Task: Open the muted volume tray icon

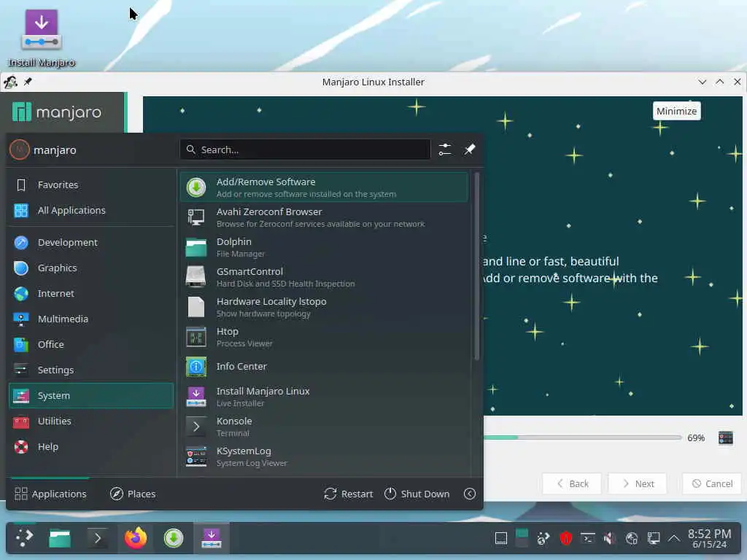Action: coord(609,539)
